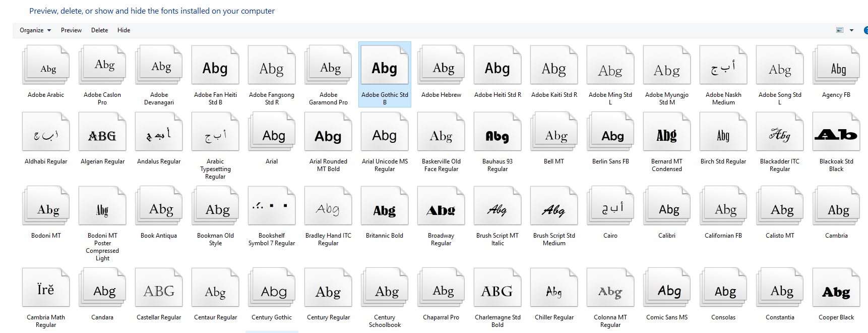868x333 pixels.
Task: Select the Cooper Black font icon
Action: (x=836, y=288)
